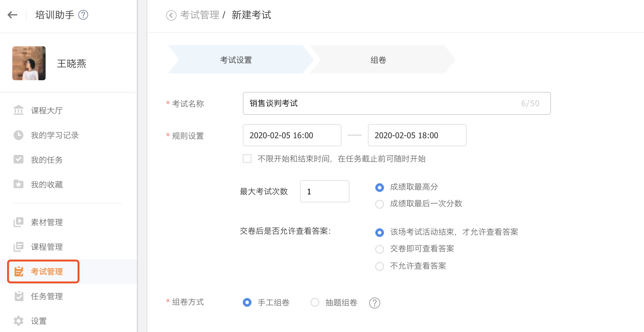Screen dimensions: 644x332
Task: Choose 交卷即可查看答案 radio option
Action: [380, 249]
